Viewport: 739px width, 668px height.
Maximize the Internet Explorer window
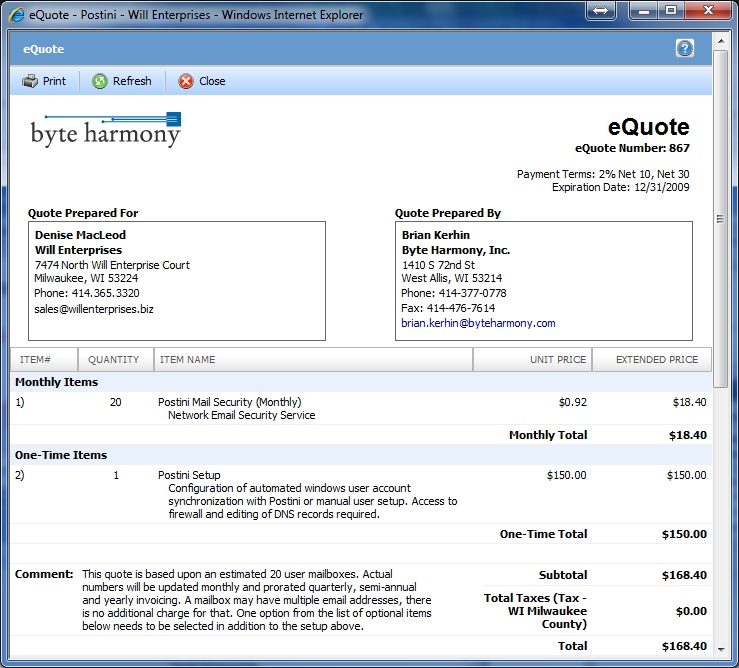pos(671,10)
